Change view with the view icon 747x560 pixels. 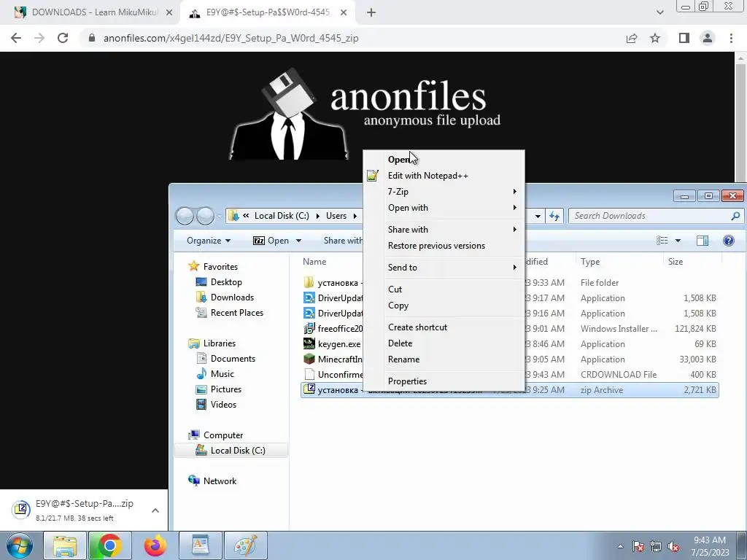662,241
